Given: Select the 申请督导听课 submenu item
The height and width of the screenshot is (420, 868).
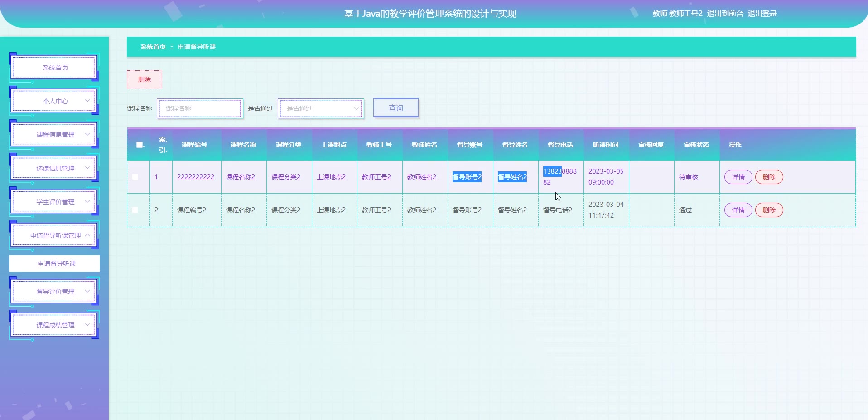Looking at the screenshot, I should pos(54,264).
